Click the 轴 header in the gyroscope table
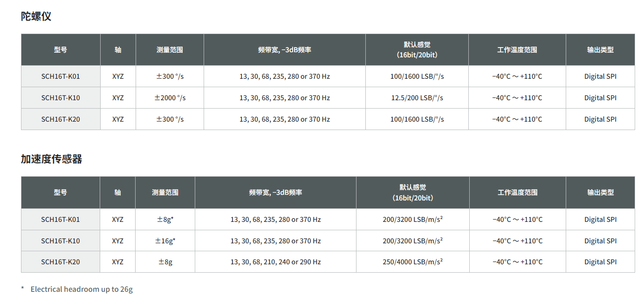Viewport: 644px width, 296px height. (x=118, y=50)
